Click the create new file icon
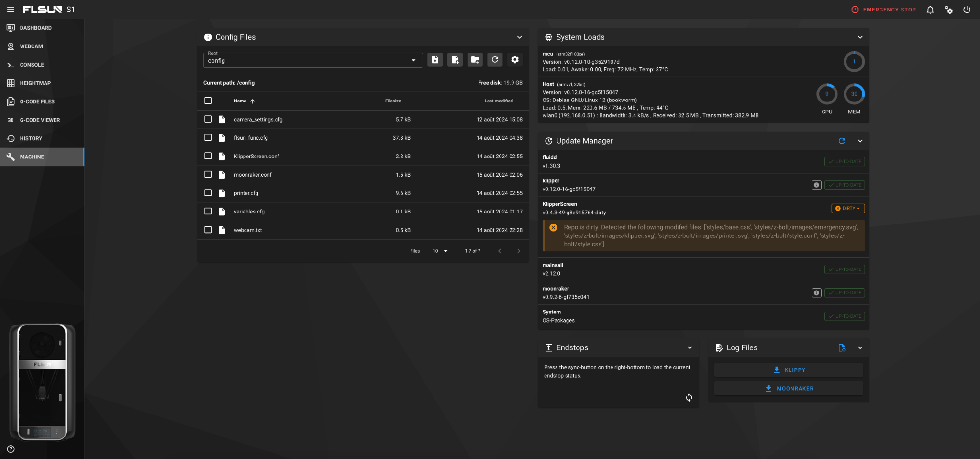The width and height of the screenshot is (980, 459). click(455, 60)
